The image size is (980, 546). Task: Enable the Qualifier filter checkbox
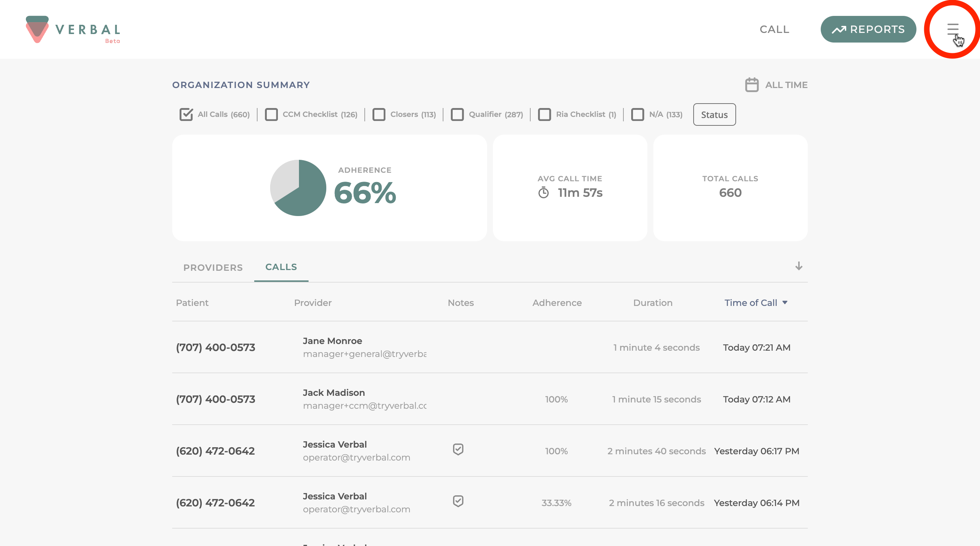pos(457,114)
